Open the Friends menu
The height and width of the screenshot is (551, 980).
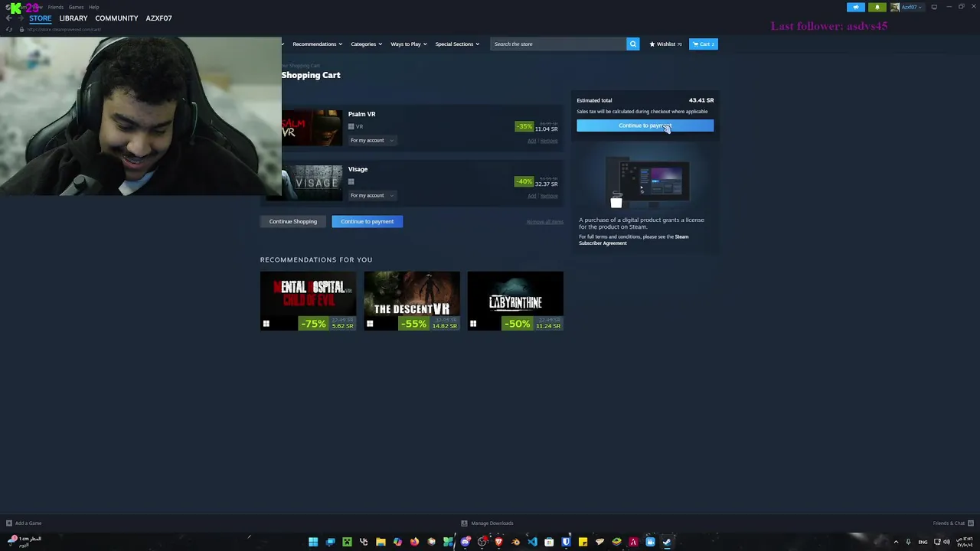56,7
